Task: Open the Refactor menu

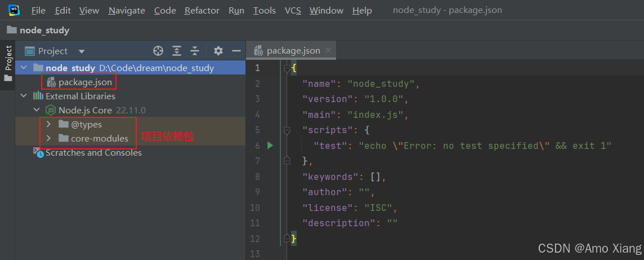Action: click(x=202, y=11)
